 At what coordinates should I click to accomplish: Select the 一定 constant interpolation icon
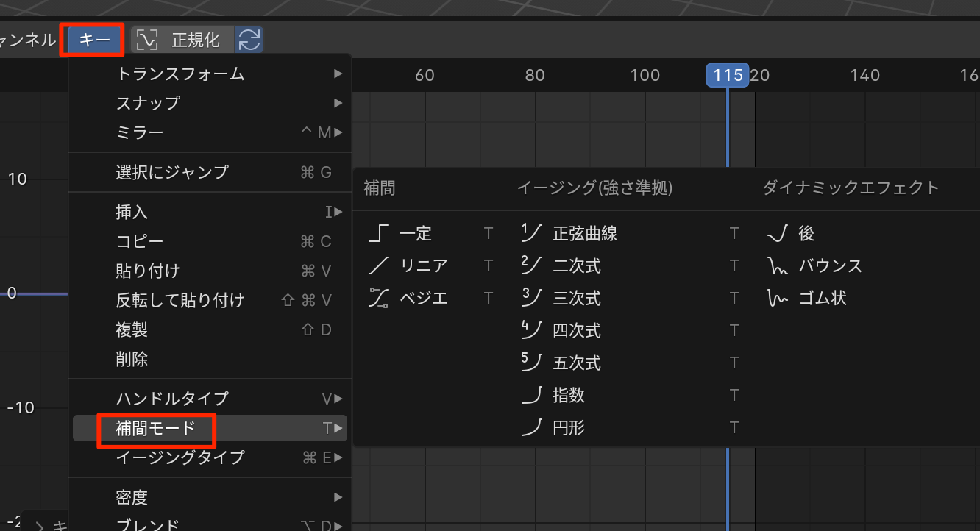[x=379, y=234]
